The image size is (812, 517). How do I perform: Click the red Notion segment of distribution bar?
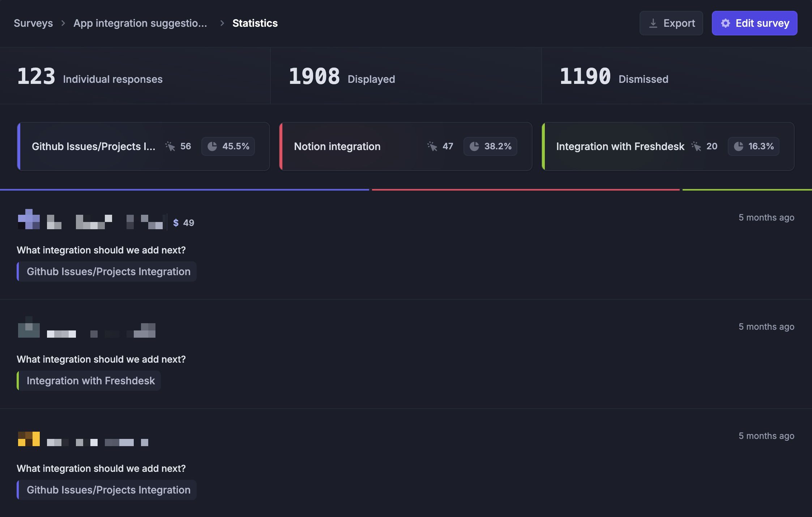[x=526, y=189]
